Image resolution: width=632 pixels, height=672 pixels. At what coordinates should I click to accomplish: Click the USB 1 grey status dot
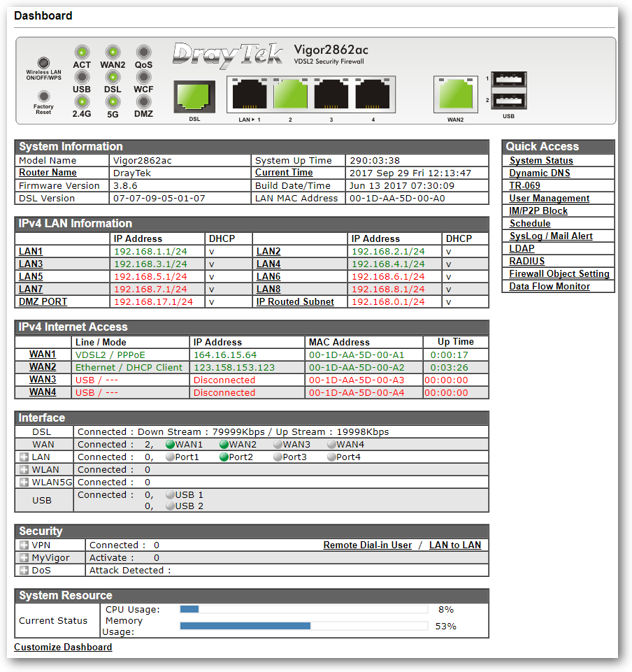[170, 495]
